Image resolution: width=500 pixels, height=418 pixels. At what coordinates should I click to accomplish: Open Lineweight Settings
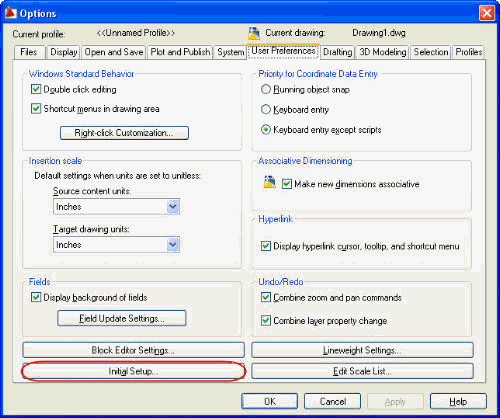coord(362,350)
